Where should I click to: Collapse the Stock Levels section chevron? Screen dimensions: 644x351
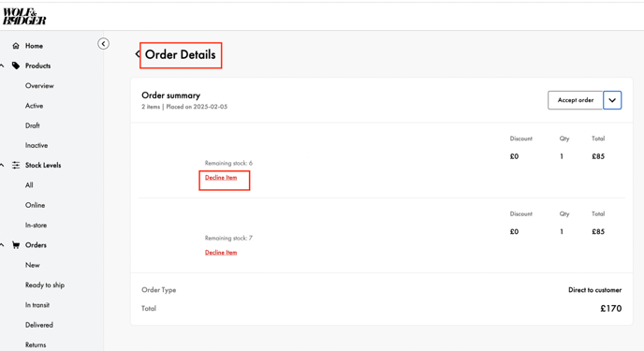3,165
